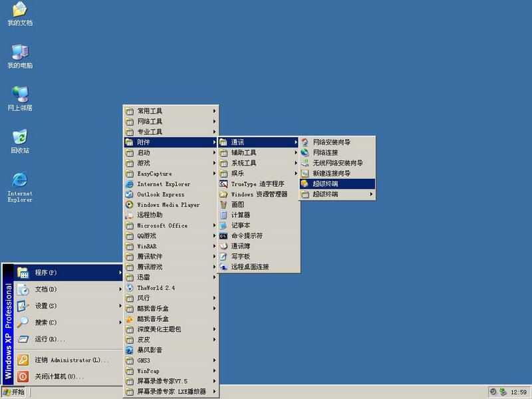Choose 远程协助 in programs menu
This screenshot has height=399, width=532.
pyautogui.click(x=171, y=215)
